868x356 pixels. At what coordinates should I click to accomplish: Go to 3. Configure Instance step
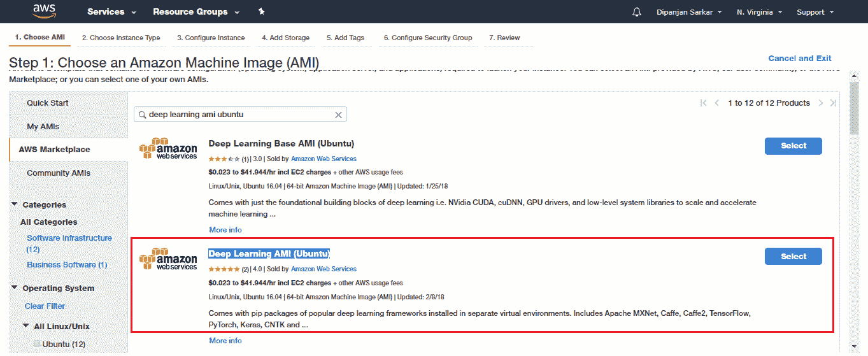[x=211, y=38]
